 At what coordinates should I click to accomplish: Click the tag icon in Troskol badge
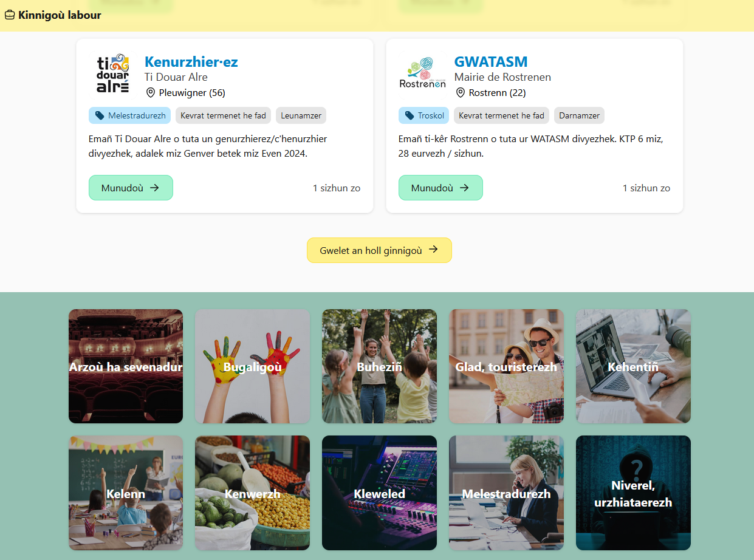[410, 115]
